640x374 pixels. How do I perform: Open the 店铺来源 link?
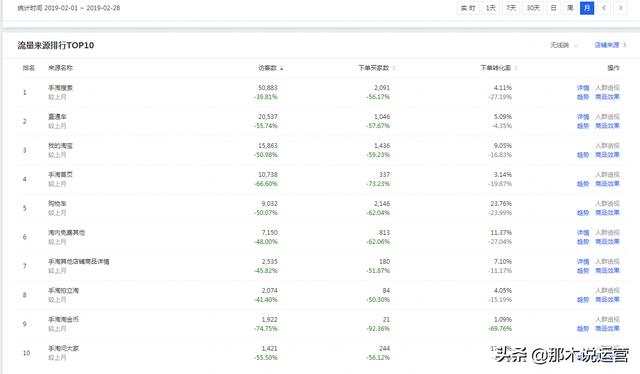pos(610,45)
